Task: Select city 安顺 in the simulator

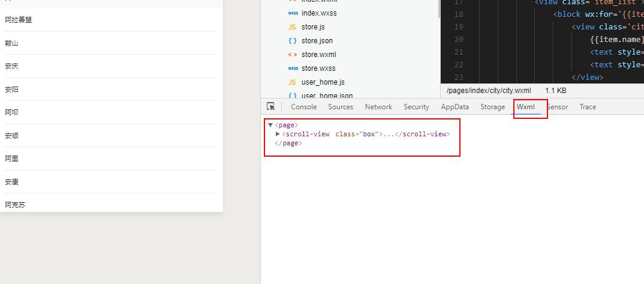Action: [x=11, y=136]
